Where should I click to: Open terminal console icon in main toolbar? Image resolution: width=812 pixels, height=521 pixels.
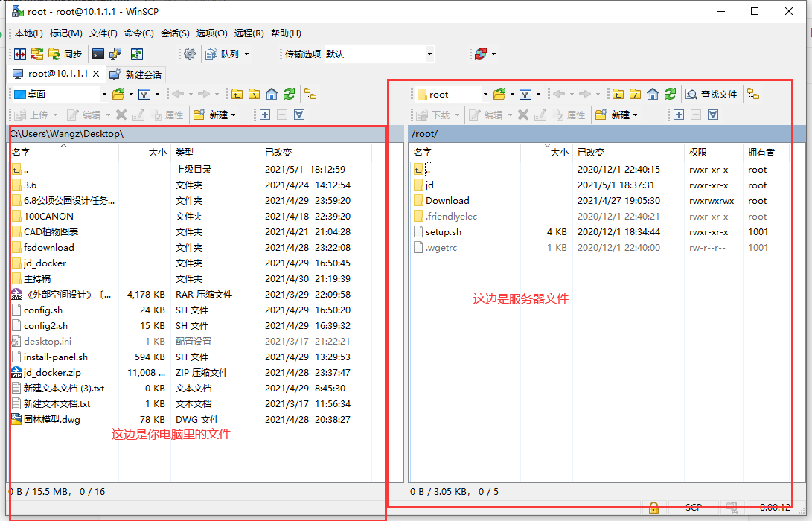coord(98,54)
